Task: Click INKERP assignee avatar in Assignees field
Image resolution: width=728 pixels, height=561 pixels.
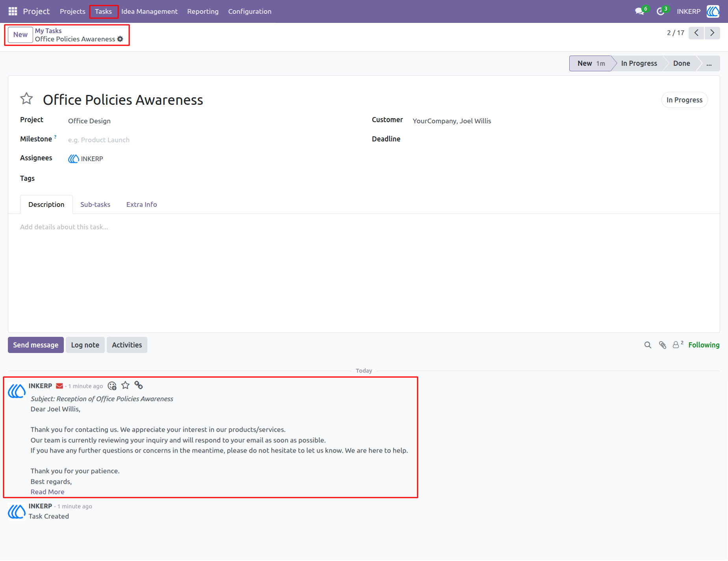Action: (73, 159)
